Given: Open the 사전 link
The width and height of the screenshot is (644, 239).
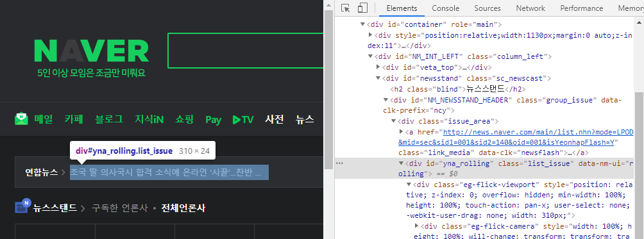Looking at the screenshot, I should pos(275,119).
